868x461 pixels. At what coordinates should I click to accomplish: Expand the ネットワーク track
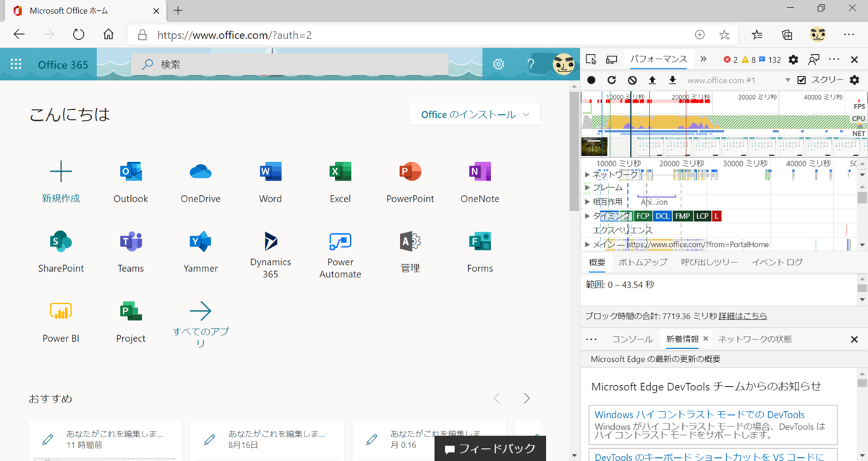(587, 174)
